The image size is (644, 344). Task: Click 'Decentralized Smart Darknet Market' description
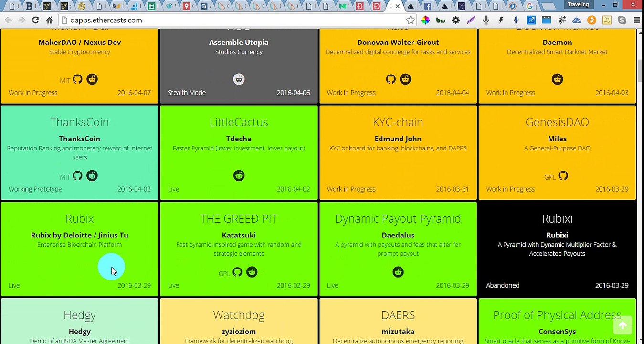pyautogui.click(x=557, y=52)
